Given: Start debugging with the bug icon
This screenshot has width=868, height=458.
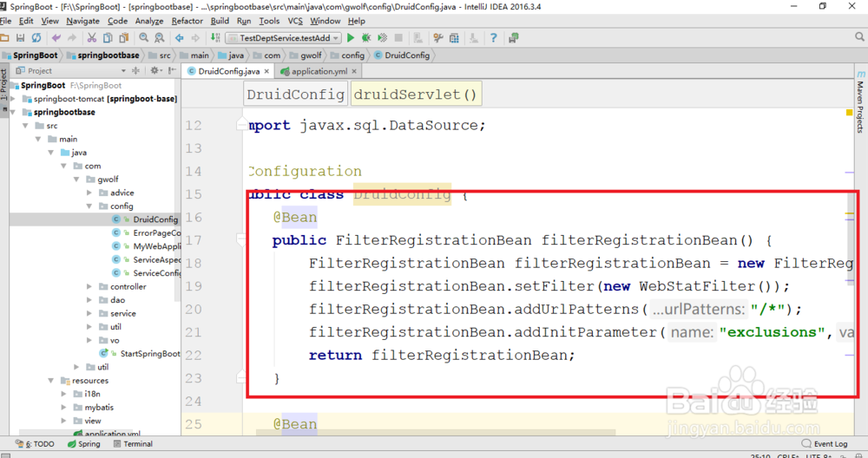Looking at the screenshot, I should 366,37.
